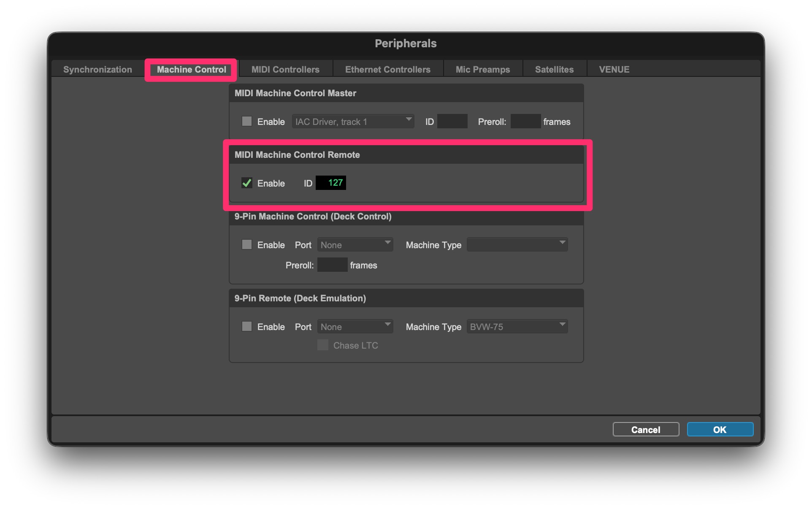Open the MIDI Controllers tab

click(285, 70)
